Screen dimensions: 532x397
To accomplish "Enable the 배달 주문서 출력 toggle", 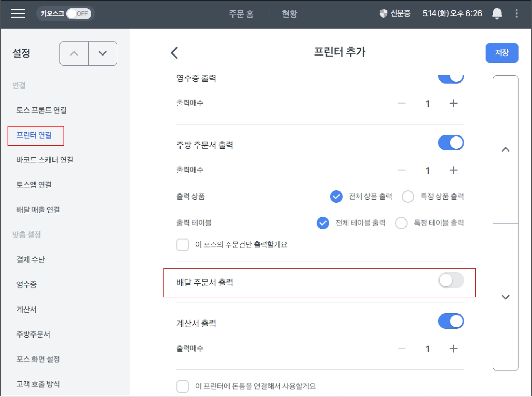I will [x=451, y=280].
